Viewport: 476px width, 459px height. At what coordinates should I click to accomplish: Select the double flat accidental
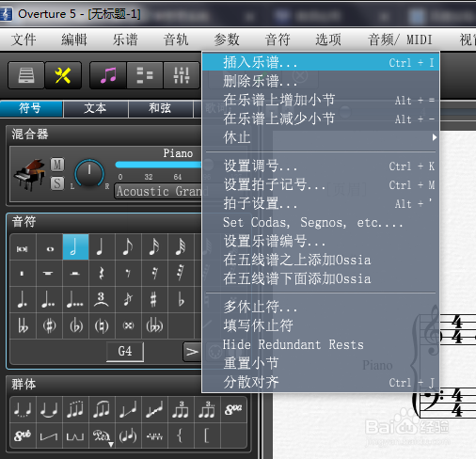(23, 325)
